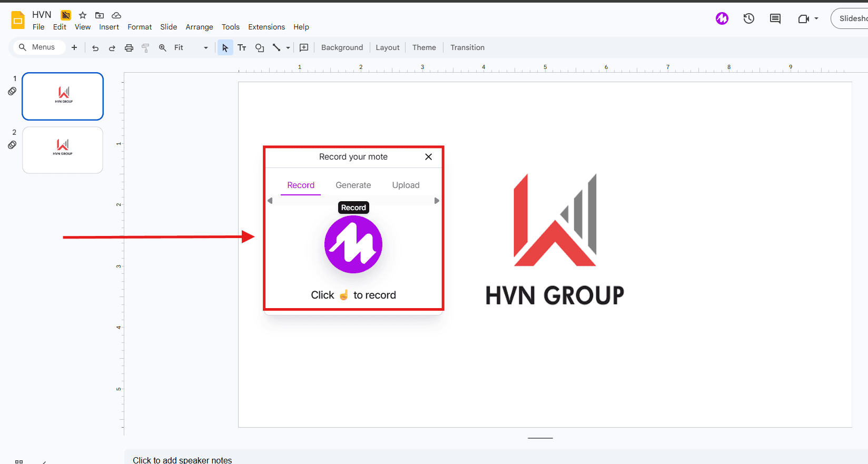Expand the camera meeting dropdown arrow

pyautogui.click(x=816, y=18)
